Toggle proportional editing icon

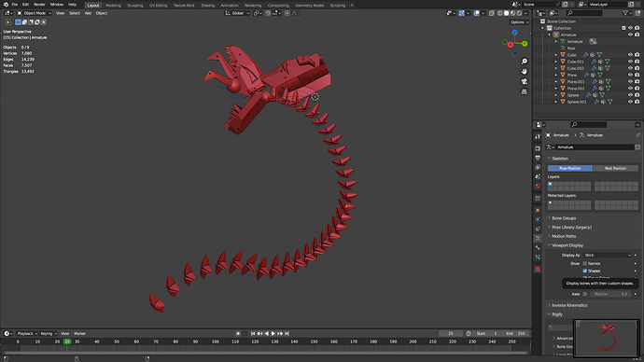(x=287, y=13)
